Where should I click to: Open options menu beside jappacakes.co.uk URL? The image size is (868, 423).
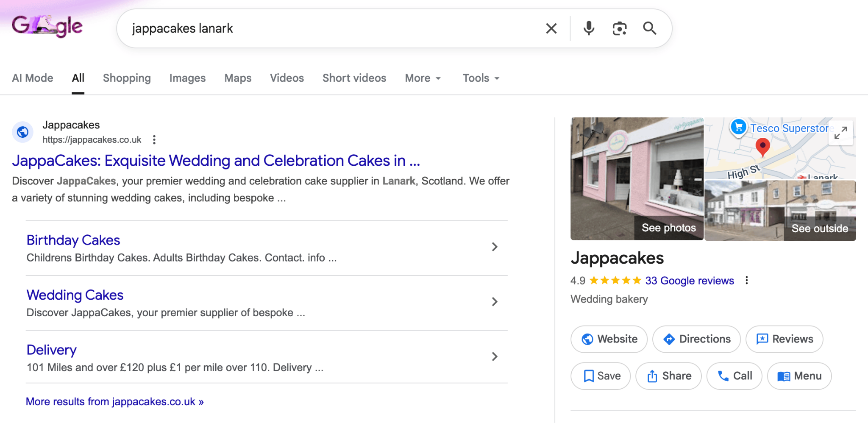point(154,139)
